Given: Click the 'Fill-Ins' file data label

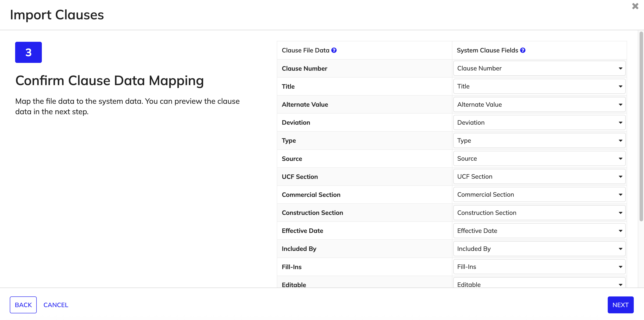Looking at the screenshot, I should click(292, 267).
